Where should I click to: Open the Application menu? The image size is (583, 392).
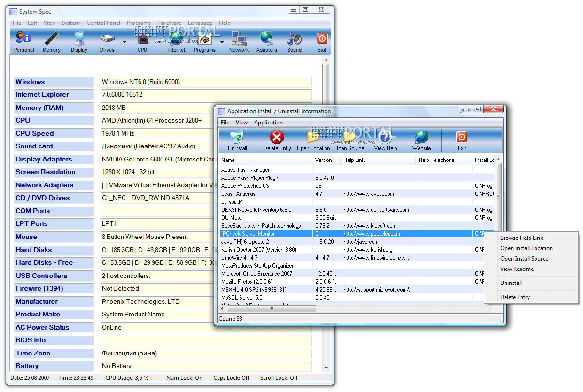pos(268,123)
